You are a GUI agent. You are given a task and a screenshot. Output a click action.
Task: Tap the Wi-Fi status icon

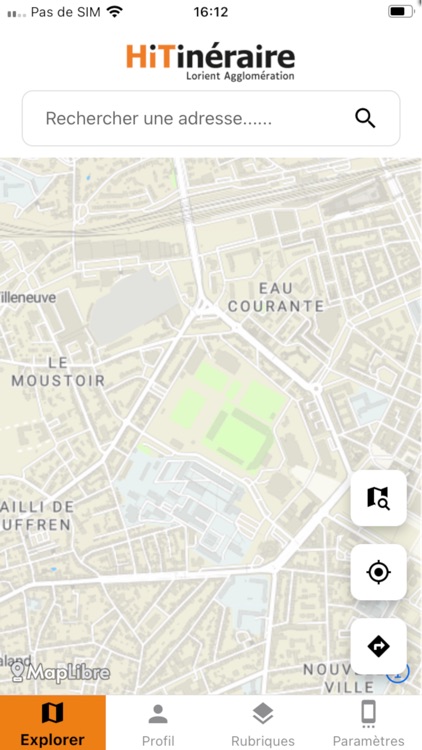click(114, 11)
